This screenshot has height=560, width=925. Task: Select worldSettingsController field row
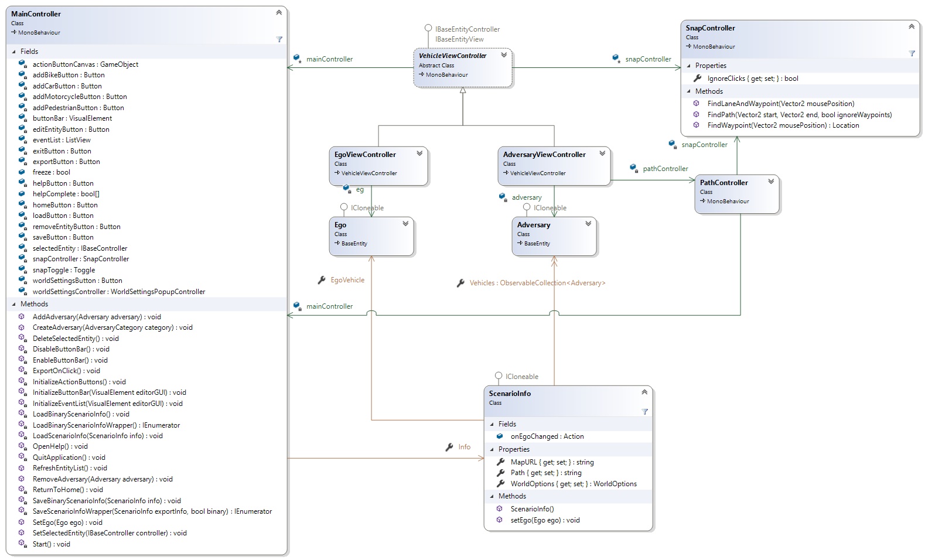pos(119,292)
